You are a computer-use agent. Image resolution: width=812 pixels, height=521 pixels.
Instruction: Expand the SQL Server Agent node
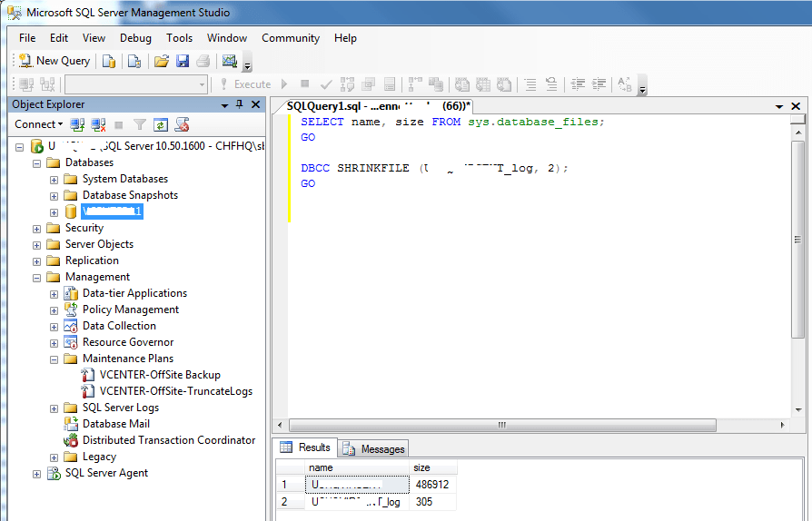tap(36, 474)
